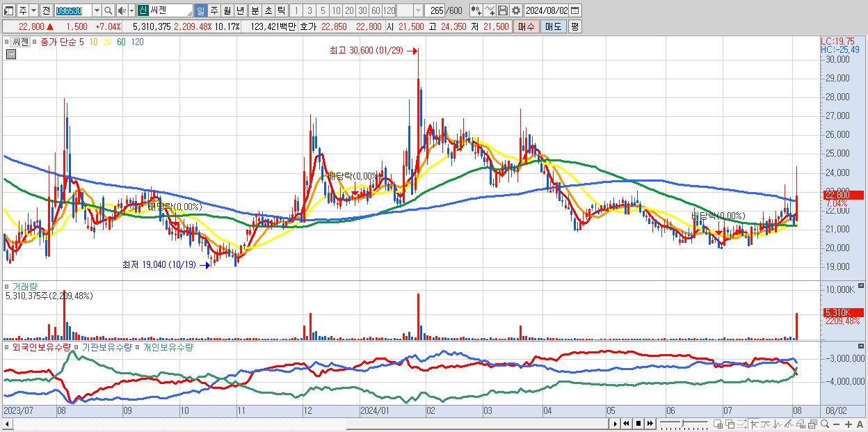
Task: Choose the 5 interval button
Action: (322, 10)
